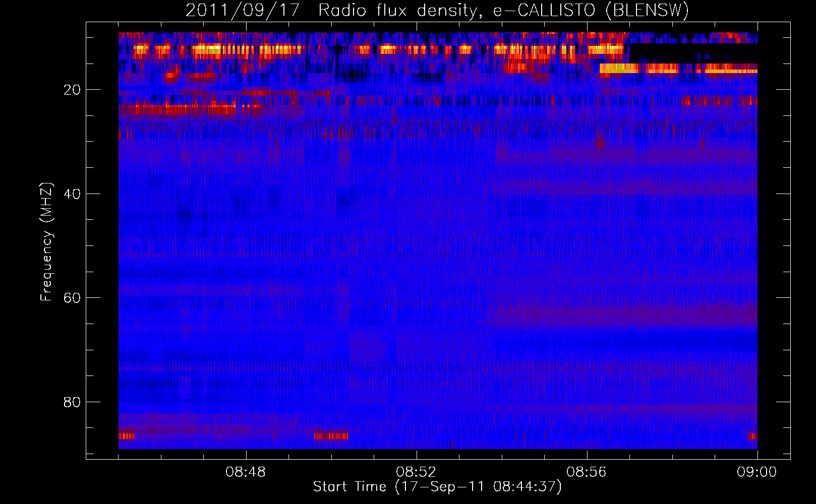
Task: Click the "Start Time (17-Sep-11 08:44:37)" label
Action: (437, 487)
